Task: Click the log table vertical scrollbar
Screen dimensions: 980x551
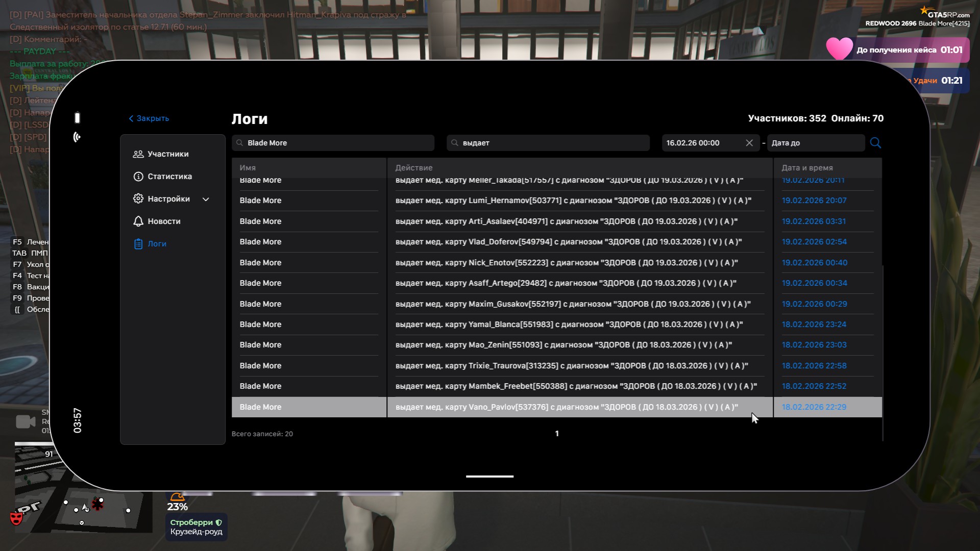Action: tap(883, 352)
